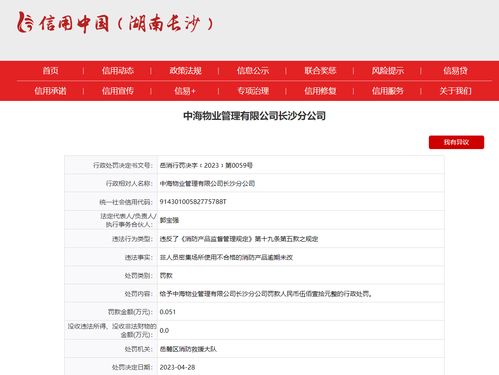Viewport: 499px width, 375px height.
Task: Select the confiscated amount value 0.0
Action: (x=164, y=331)
